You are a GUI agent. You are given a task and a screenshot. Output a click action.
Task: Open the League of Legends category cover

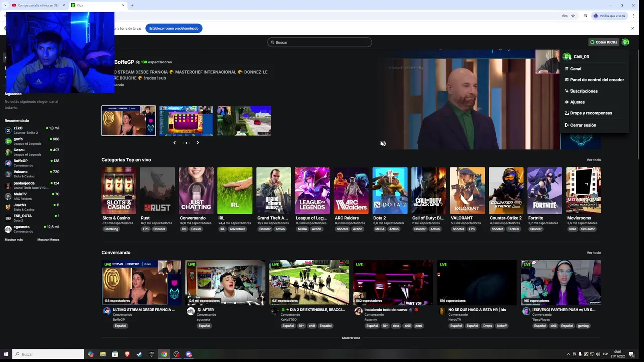(x=312, y=191)
